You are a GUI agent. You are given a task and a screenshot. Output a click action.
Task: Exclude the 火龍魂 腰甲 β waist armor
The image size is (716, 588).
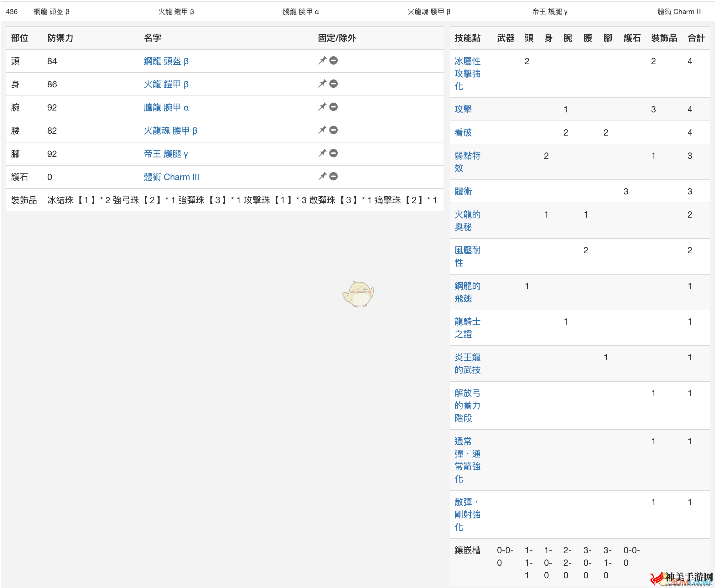click(x=334, y=130)
